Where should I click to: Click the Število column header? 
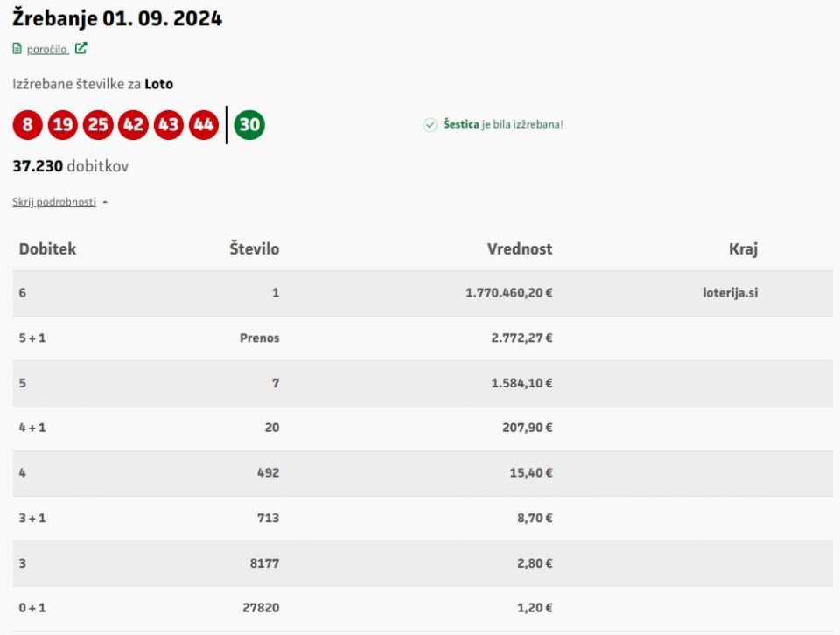254,249
